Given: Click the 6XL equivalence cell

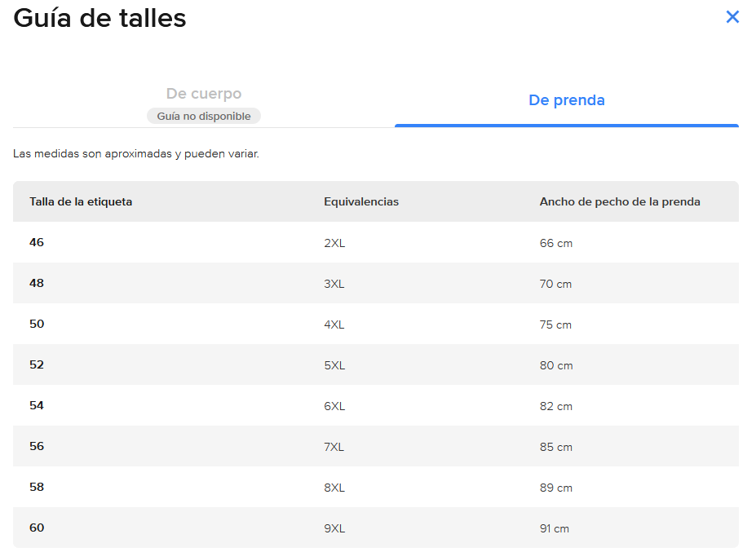Looking at the screenshot, I should [x=334, y=406].
